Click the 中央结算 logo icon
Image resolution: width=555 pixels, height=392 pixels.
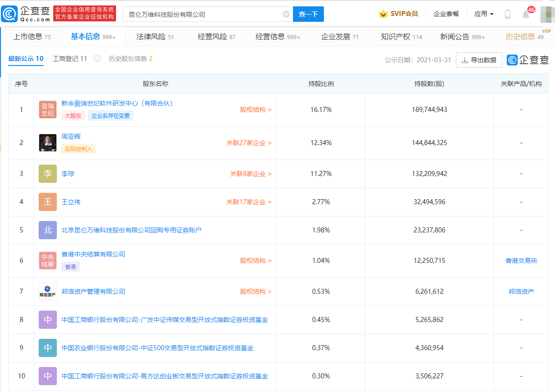(48, 261)
